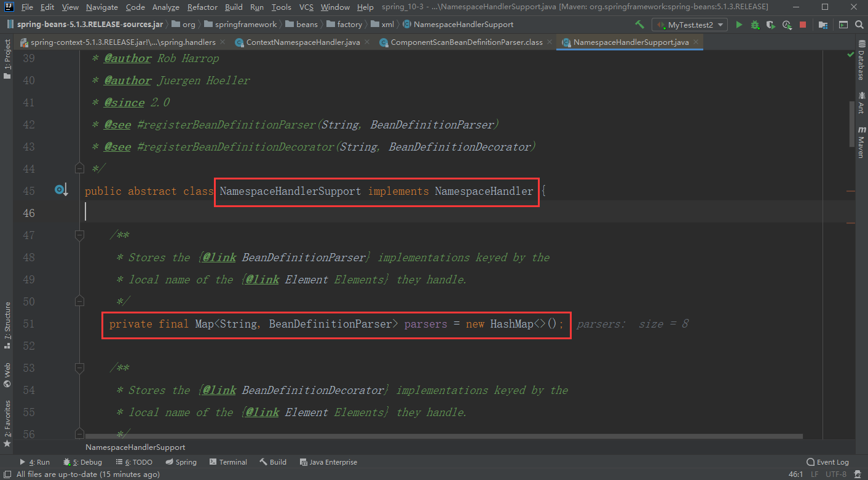Run with Coverage from the shield icon
Image resolution: width=868 pixels, height=480 pixels.
[x=771, y=25]
